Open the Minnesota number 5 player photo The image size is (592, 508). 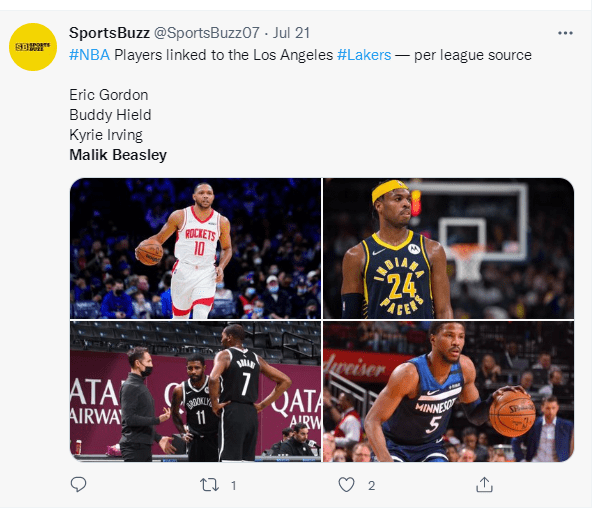point(449,391)
